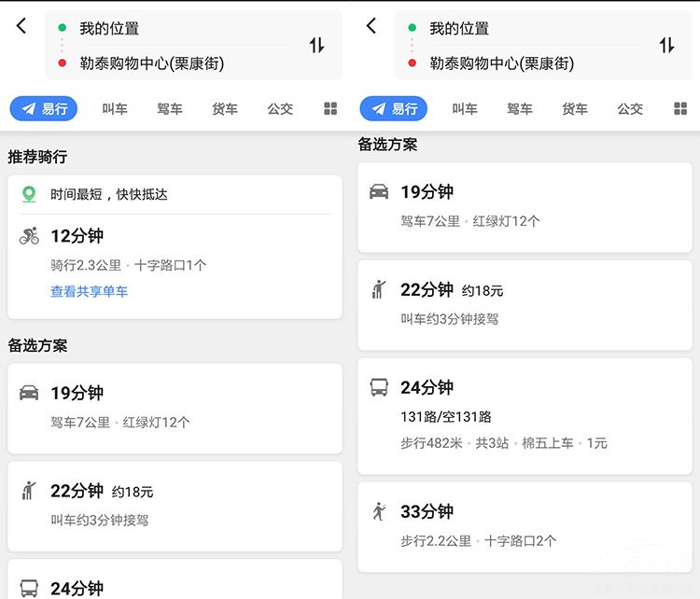Switch to the 驾车 tab in the right screen
Image resolution: width=700 pixels, height=599 pixels.
520,109
